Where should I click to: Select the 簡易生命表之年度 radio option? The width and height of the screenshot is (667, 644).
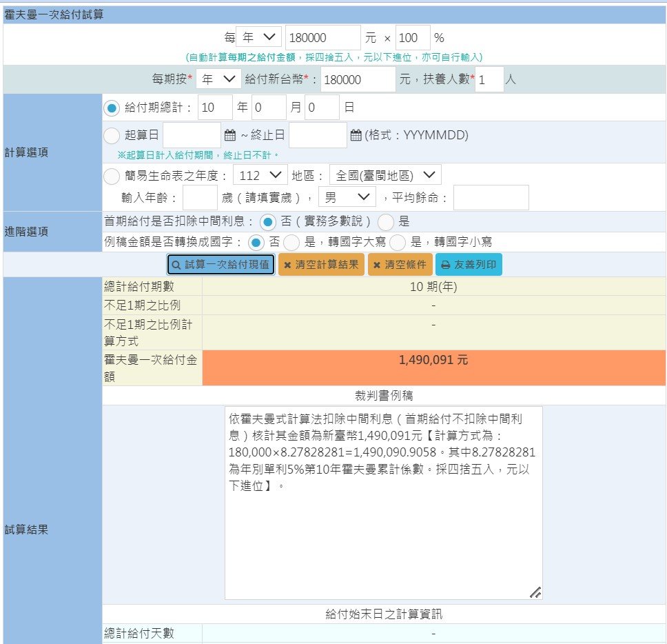pos(111,174)
